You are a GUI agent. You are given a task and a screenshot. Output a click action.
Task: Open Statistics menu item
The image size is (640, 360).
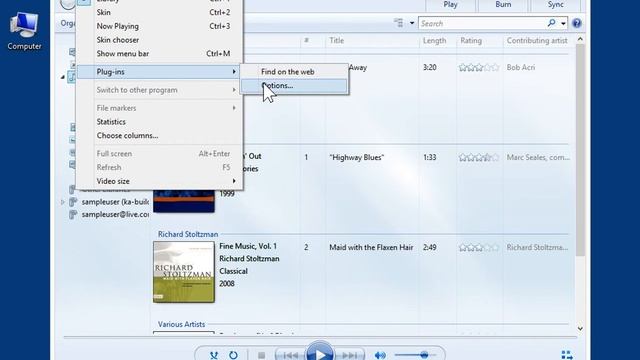point(160,122)
